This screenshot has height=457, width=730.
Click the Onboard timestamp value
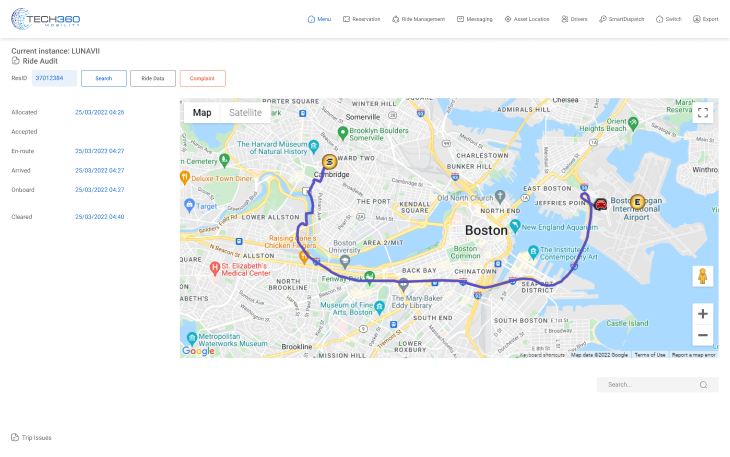pyautogui.click(x=100, y=189)
